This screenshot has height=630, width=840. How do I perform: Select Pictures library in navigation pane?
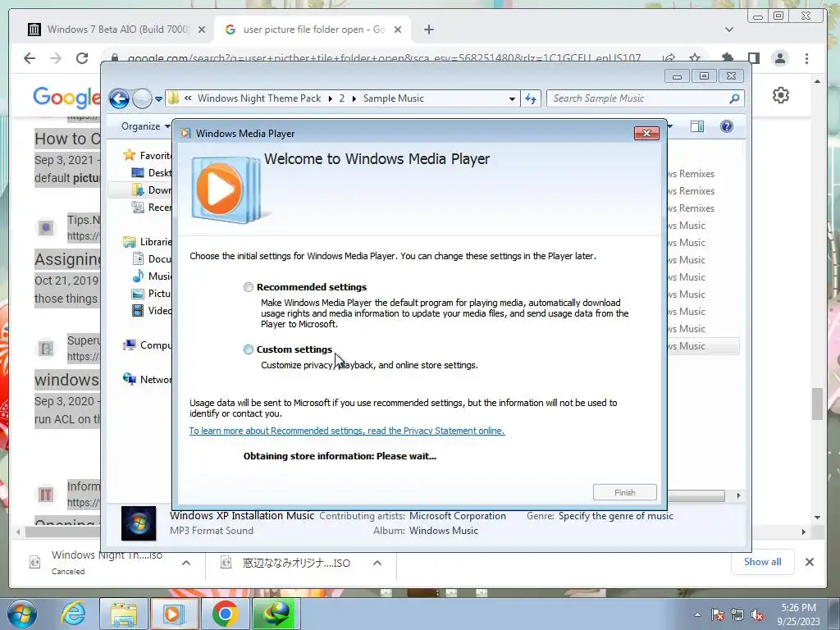pos(152,293)
